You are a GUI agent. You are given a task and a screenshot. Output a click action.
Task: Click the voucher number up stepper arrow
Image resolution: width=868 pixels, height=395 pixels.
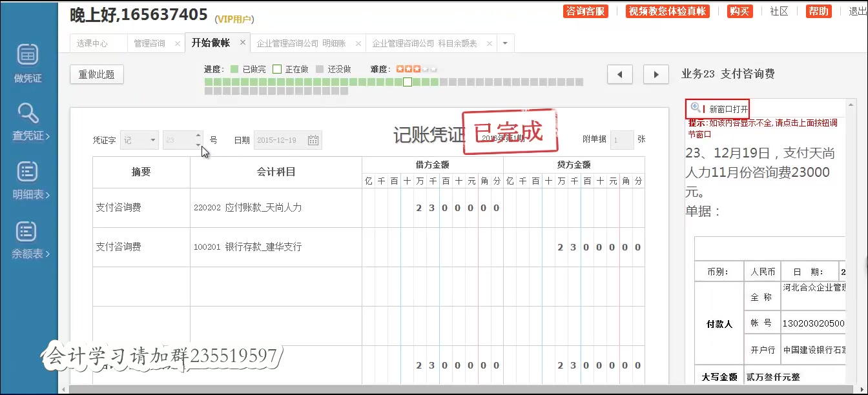[197, 136]
